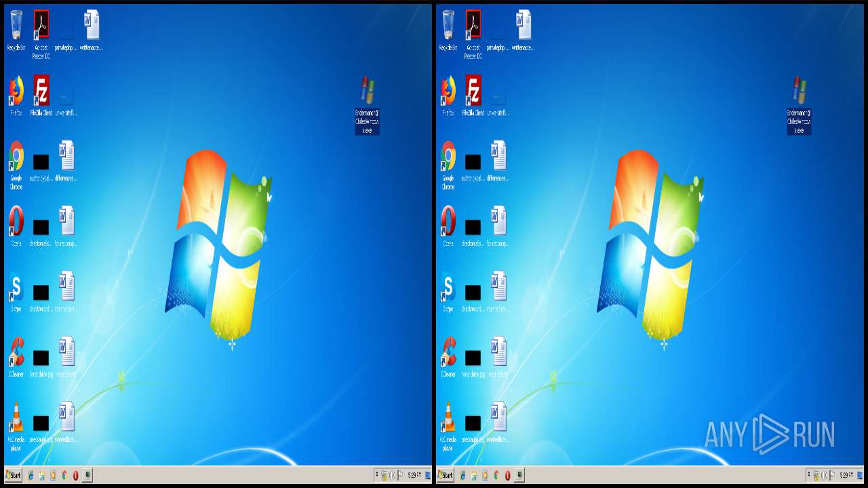868x488 pixels.
Task: Click the 5:29 PM clock on right taskbar
Action: 846,475
